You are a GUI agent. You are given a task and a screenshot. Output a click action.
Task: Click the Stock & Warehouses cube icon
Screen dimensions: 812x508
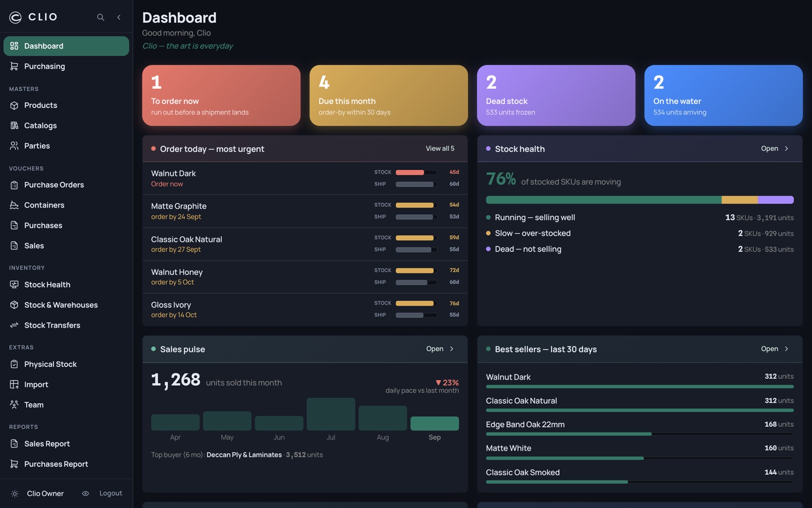pyautogui.click(x=14, y=305)
